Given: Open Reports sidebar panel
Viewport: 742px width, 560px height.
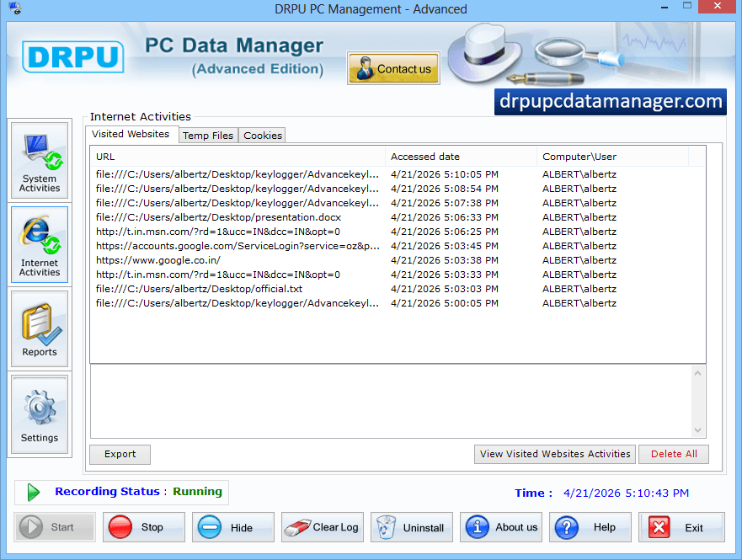Looking at the screenshot, I should pos(40,328).
